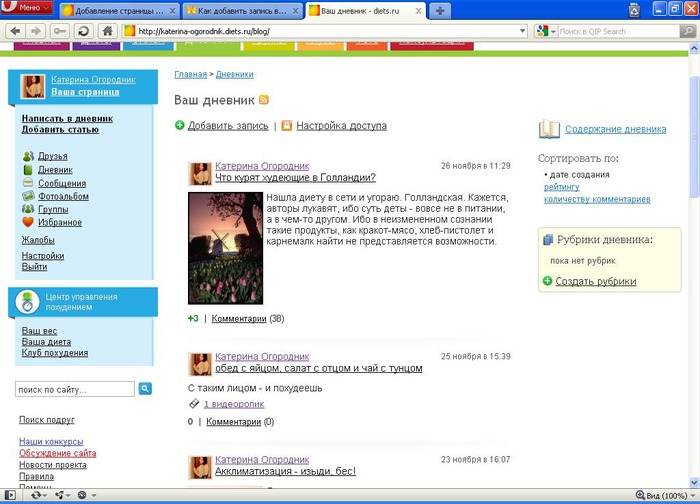Open a new tab with the plus button
700x504 pixels.
coord(441,10)
